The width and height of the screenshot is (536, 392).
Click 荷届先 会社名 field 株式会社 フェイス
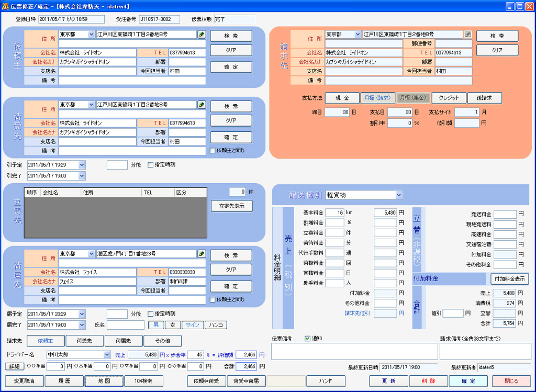click(97, 272)
